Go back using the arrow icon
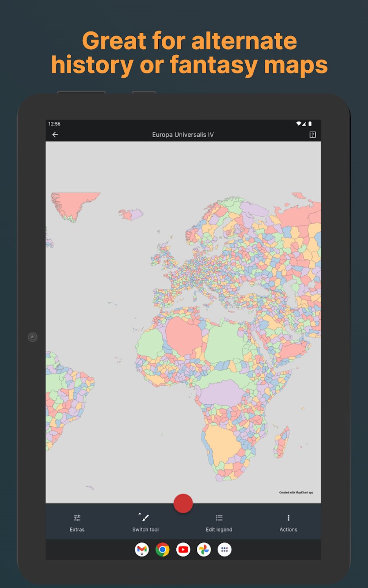This screenshot has width=368, height=588. [x=55, y=135]
